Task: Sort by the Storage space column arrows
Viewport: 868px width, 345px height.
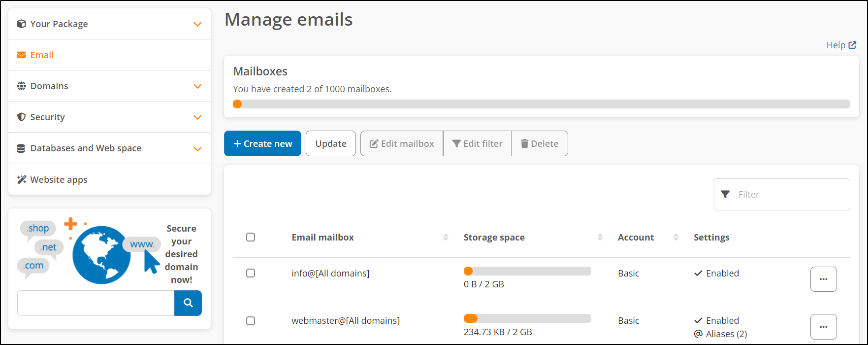Action: click(600, 237)
